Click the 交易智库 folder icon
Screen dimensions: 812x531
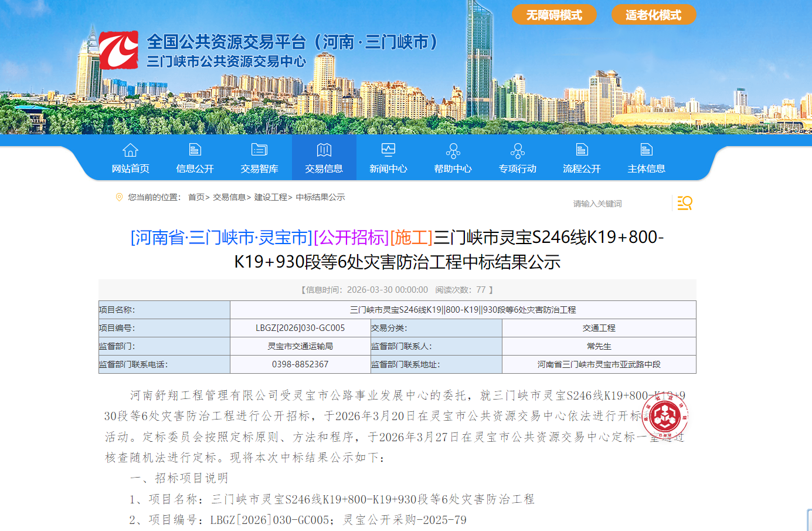(259, 150)
